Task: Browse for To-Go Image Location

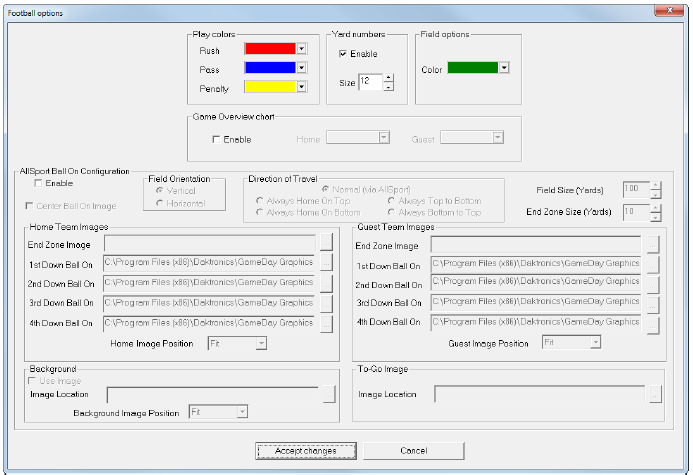Action: coord(654,394)
